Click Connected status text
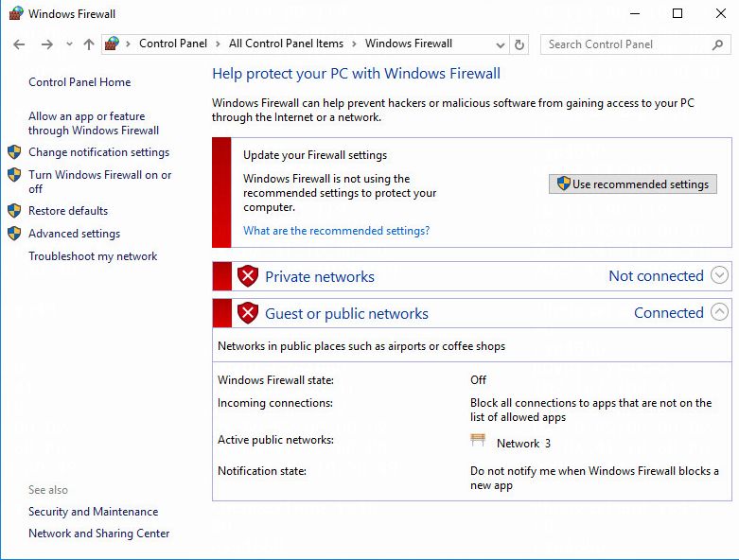This screenshot has height=560, width=739. click(x=669, y=313)
